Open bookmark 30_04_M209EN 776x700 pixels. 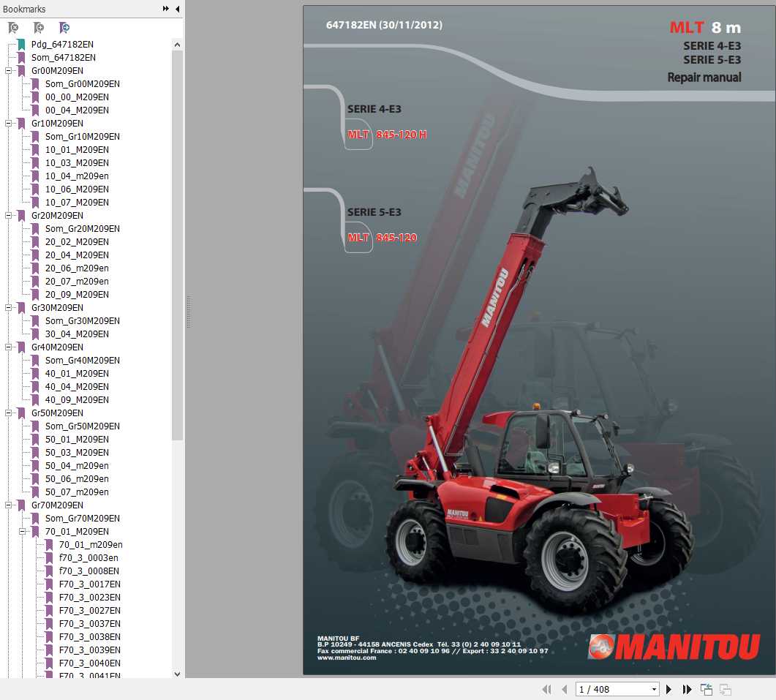[x=78, y=334]
